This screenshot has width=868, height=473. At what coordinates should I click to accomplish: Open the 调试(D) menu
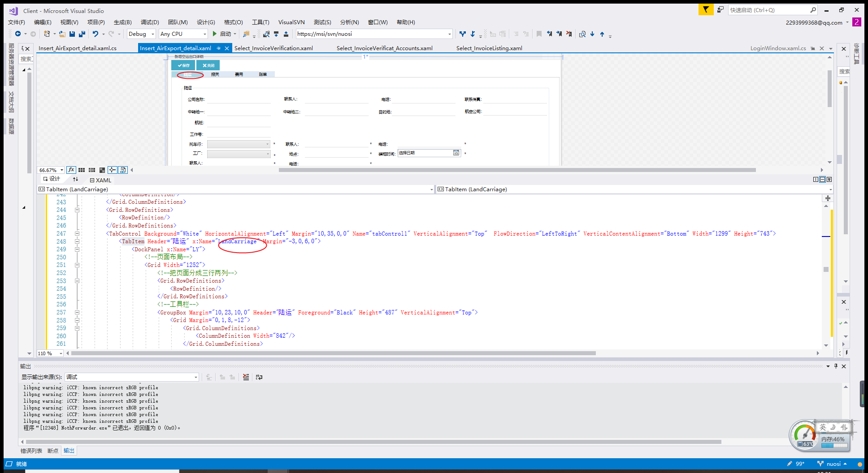click(x=150, y=22)
